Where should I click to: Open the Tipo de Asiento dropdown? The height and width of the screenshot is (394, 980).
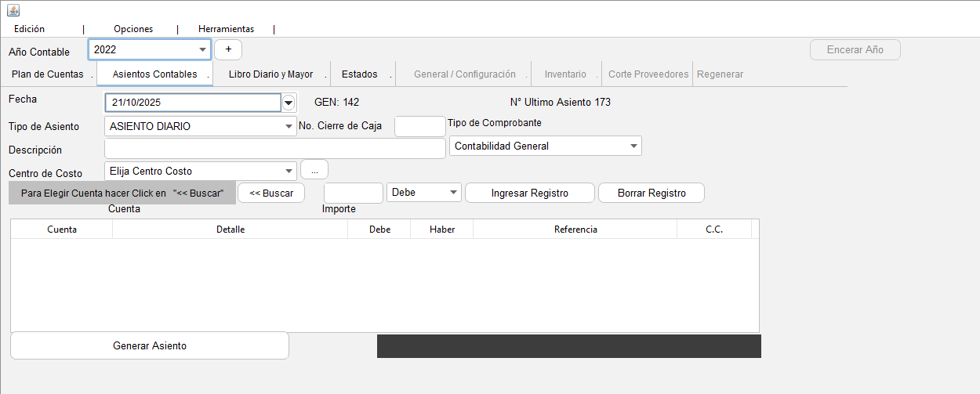click(289, 126)
